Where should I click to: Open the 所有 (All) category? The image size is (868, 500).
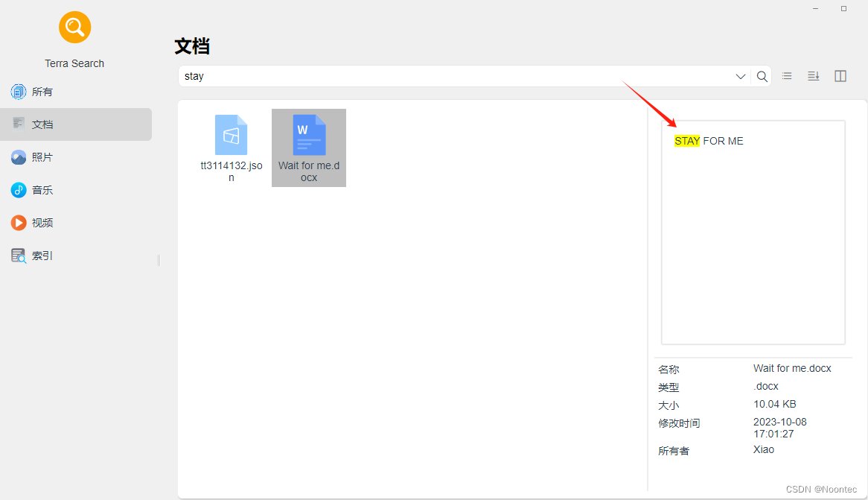click(x=76, y=92)
